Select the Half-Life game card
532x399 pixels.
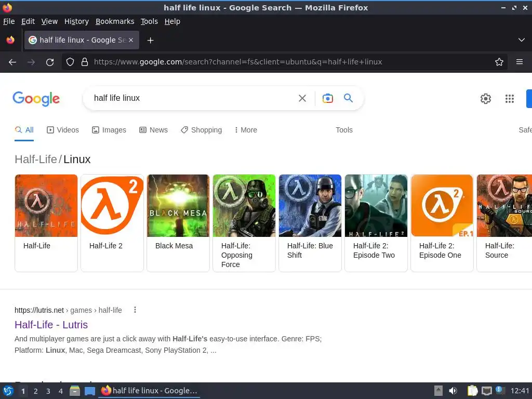click(46, 223)
